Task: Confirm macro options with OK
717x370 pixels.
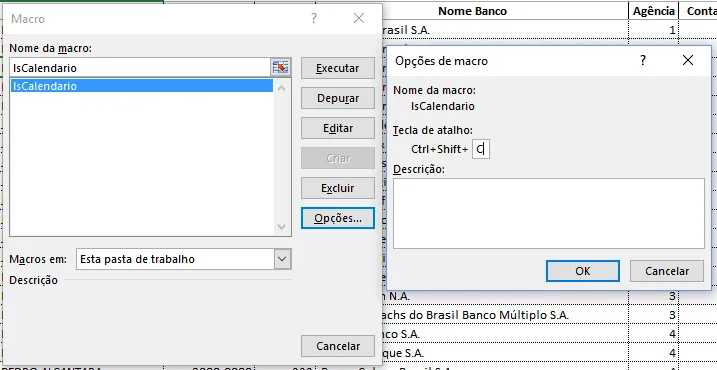Action: pyautogui.click(x=583, y=271)
